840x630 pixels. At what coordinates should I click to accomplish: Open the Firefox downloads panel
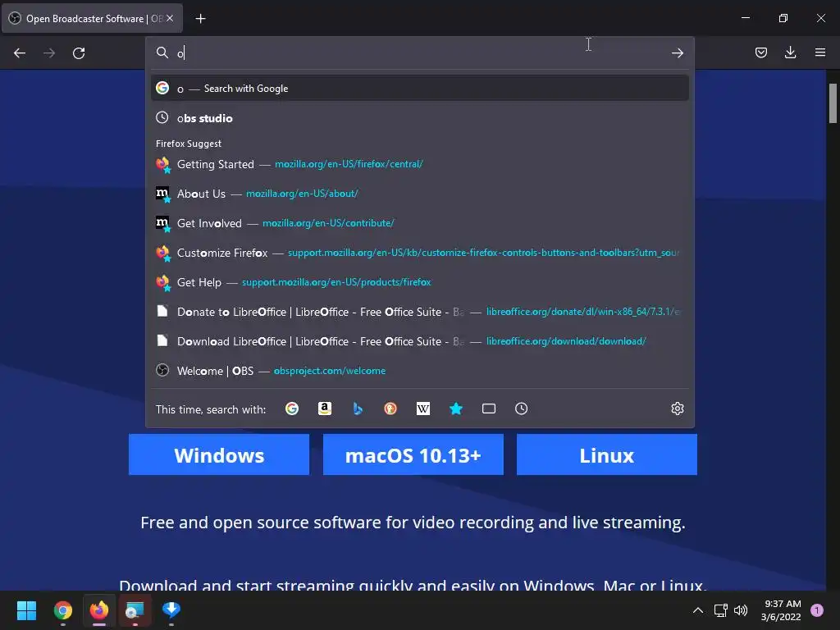coord(790,52)
